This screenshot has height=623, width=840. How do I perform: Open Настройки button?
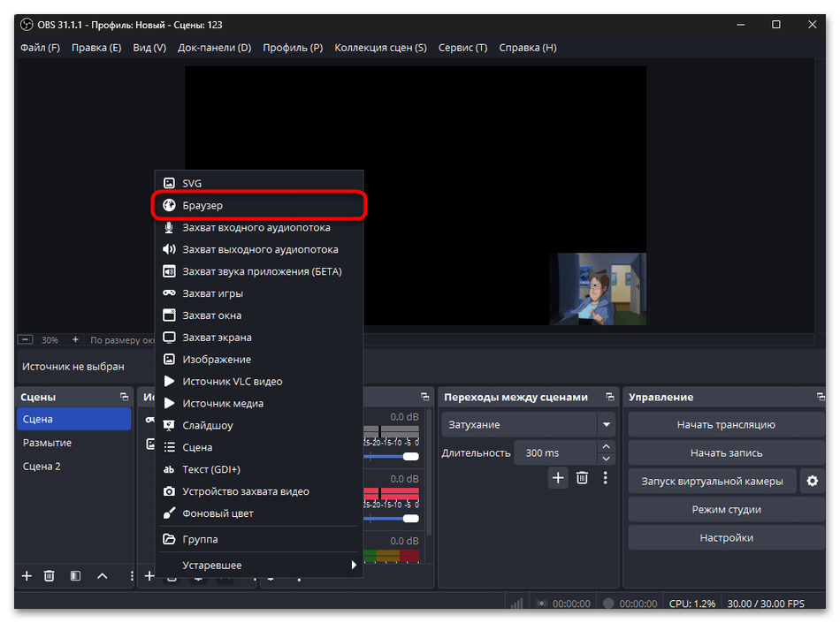pyautogui.click(x=726, y=537)
